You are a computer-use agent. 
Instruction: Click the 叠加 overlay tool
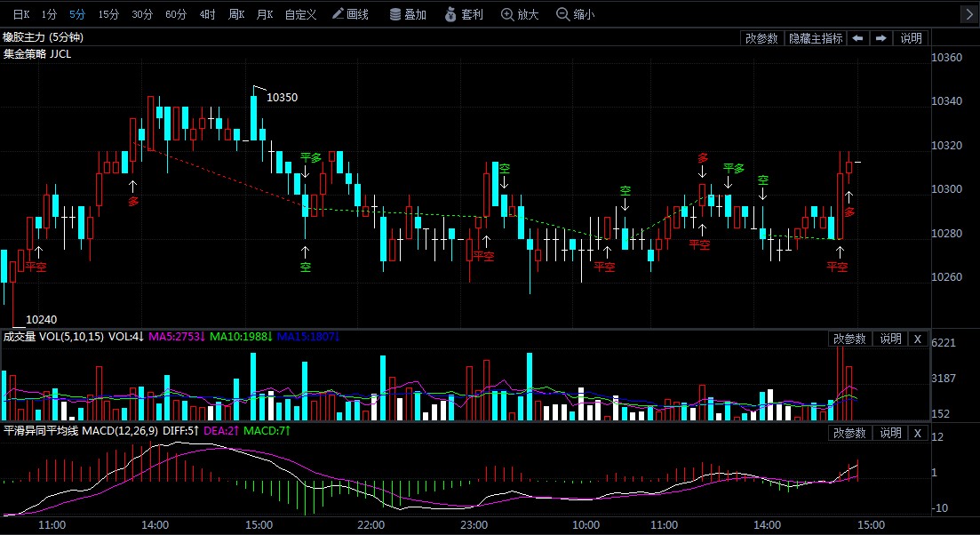coord(408,14)
